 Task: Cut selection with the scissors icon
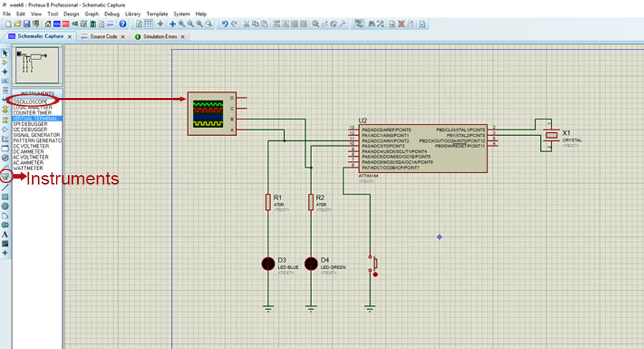pyautogui.click(x=246, y=24)
